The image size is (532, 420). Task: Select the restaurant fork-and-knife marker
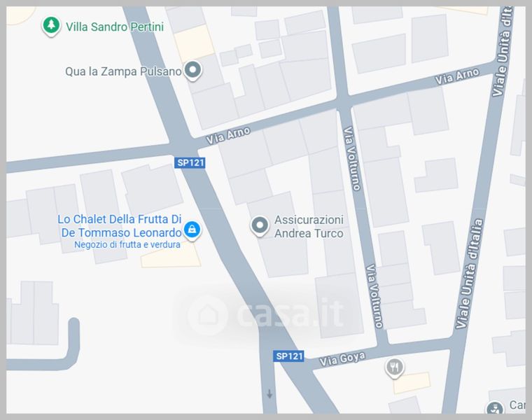pyautogui.click(x=394, y=368)
